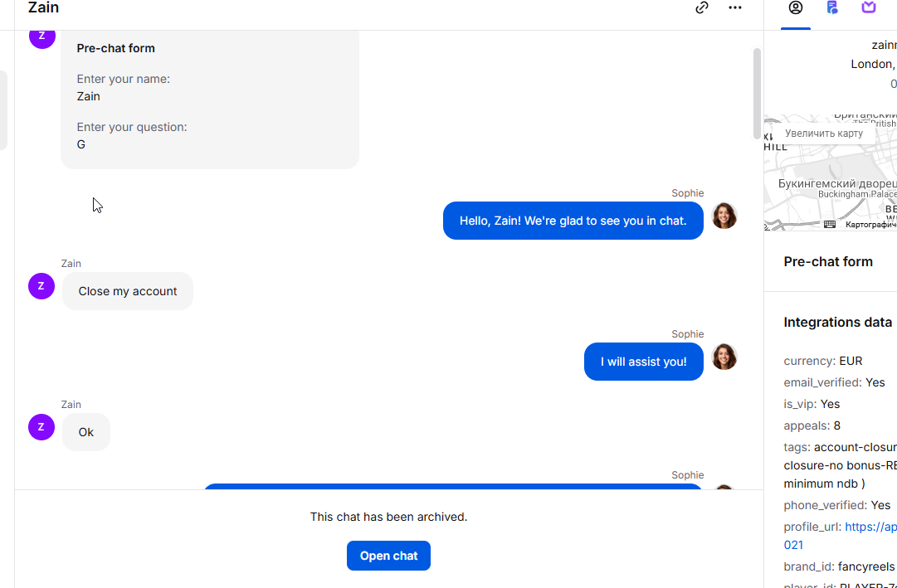Open the blue document-chat sidebar tab

click(x=832, y=8)
